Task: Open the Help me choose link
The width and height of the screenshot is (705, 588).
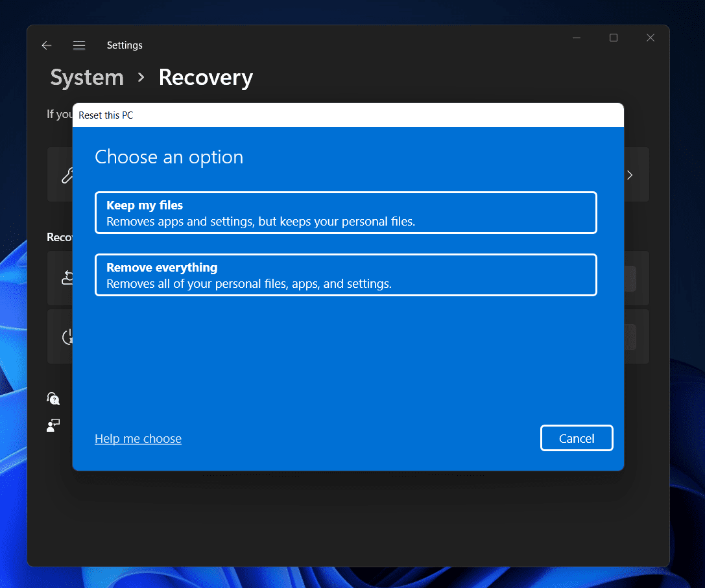Action: (x=138, y=439)
